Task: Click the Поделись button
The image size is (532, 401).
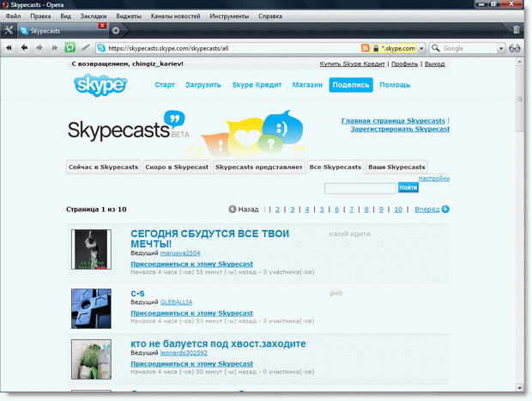Action: click(x=351, y=85)
